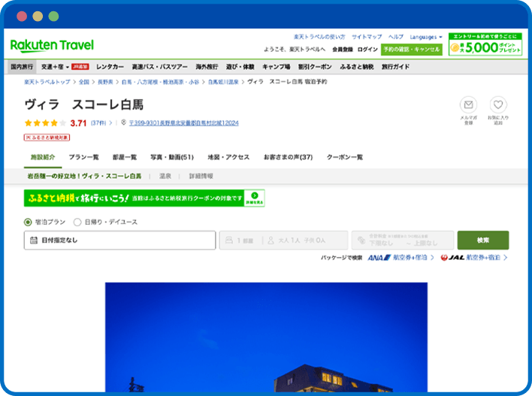Image resolution: width=532 pixels, height=396 pixels.
Task: Open the 地図・アクセス tab
Action: (228, 157)
